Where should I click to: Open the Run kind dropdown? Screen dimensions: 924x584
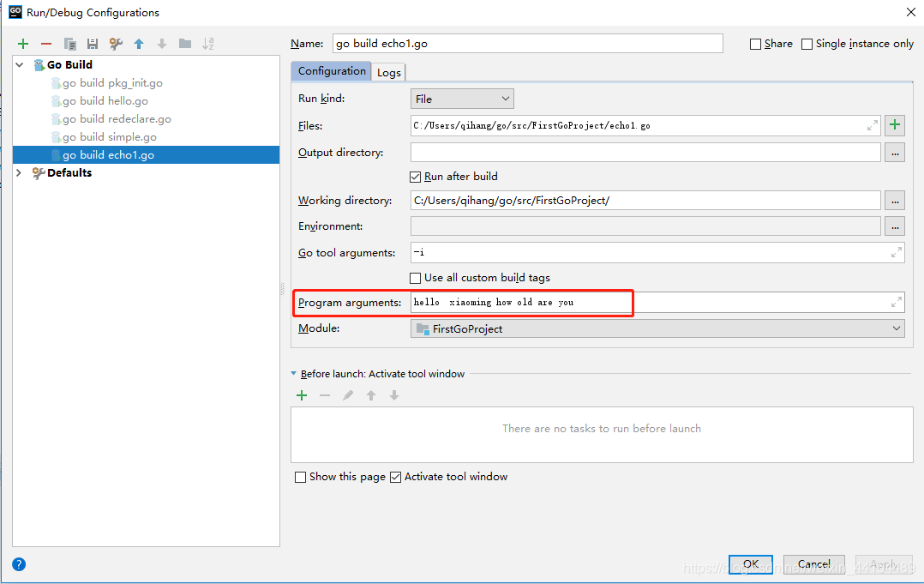(462, 99)
